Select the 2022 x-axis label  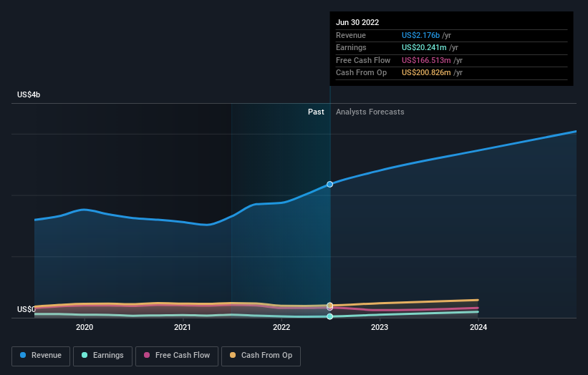(x=281, y=328)
